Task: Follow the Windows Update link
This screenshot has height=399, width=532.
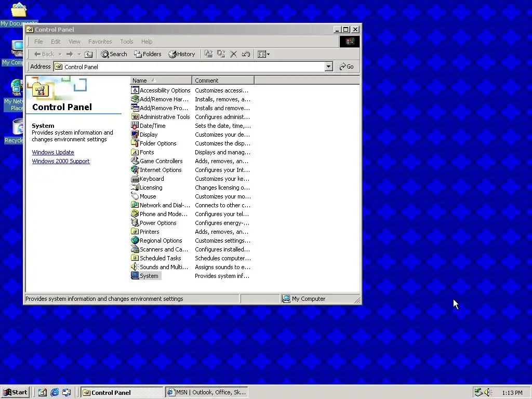Action: 53,152
